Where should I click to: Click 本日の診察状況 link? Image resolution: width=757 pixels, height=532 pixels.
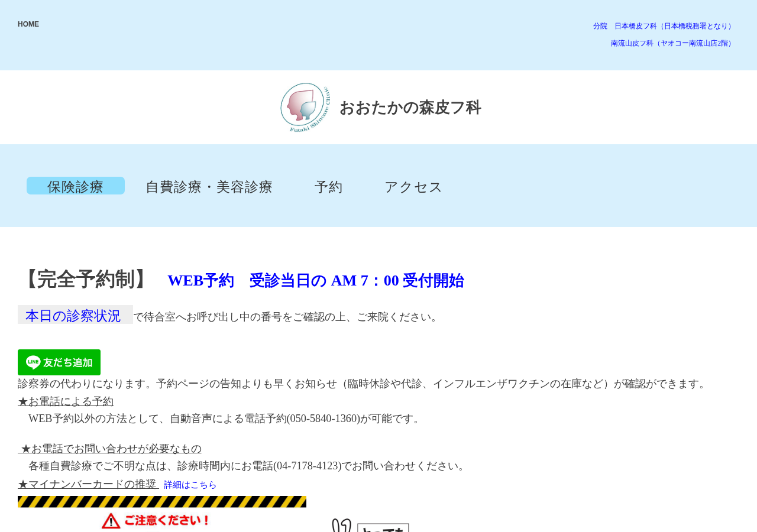coord(75,315)
